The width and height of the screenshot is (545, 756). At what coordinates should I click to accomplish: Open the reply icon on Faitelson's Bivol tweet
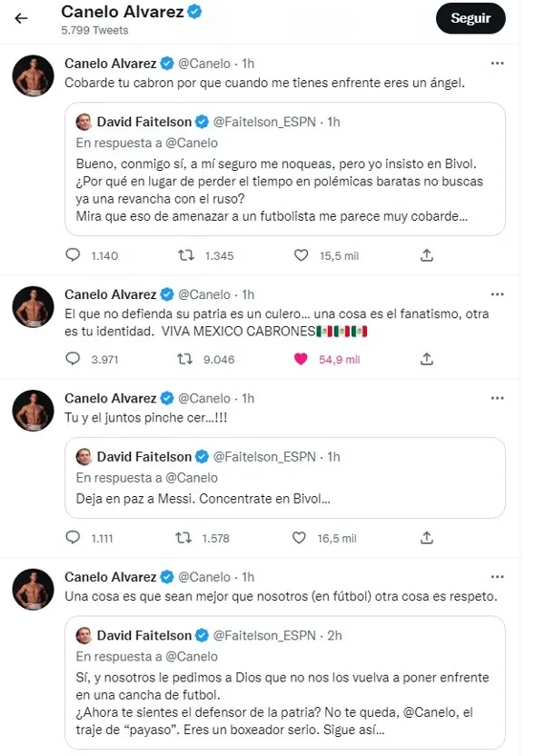(73, 255)
